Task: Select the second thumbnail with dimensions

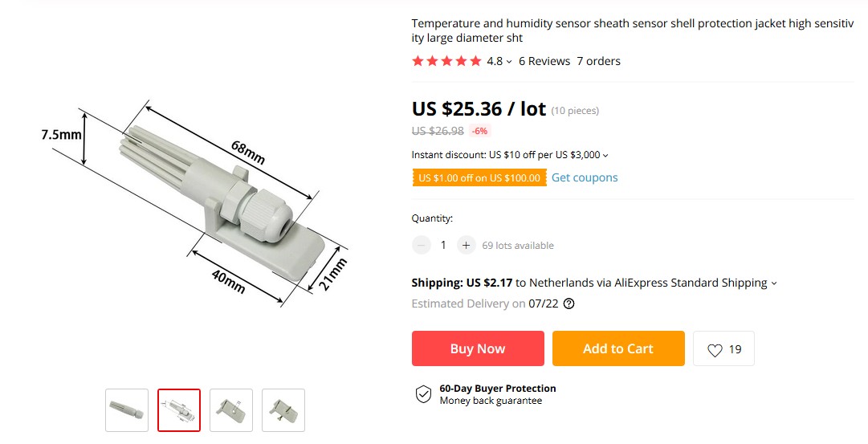Action: tap(179, 409)
